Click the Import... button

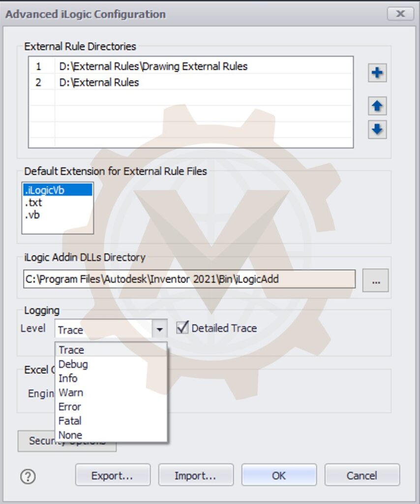point(196,475)
